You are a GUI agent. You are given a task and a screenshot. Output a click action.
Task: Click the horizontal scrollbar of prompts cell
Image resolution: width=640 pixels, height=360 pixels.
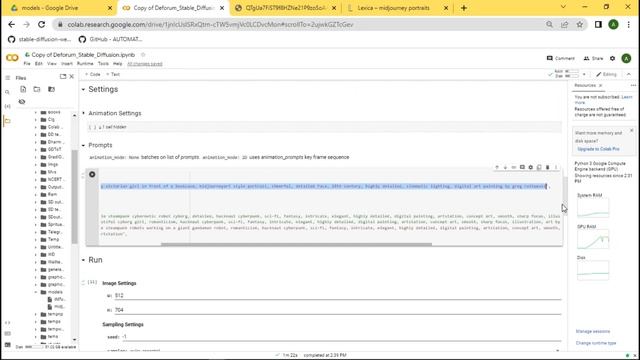point(296,244)
